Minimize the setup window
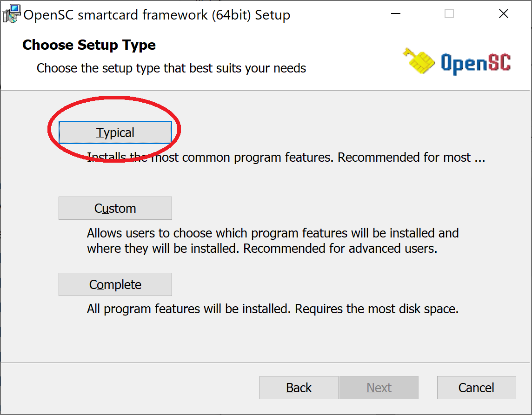This screenshot has width=532, height=415. [395, 13]
